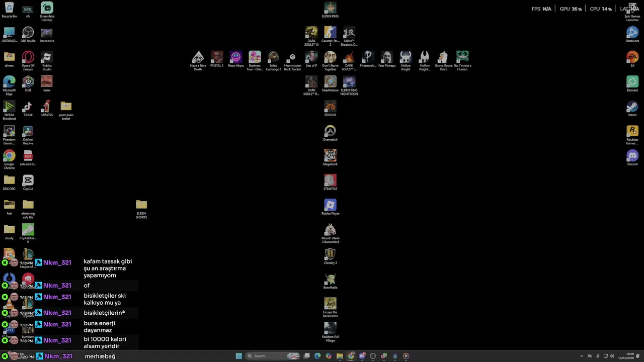Viewport: 644px width, 362px height.
Task: Open Roblox Studio shortcut
Action: point(47,61)
